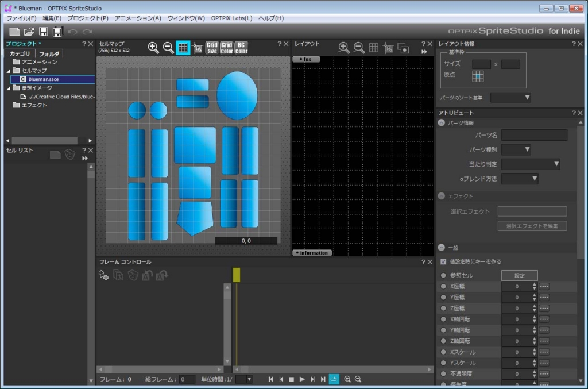Image resolution: width=588 pixels, height=389 pixels.
Task: Click the 設定 button for 参照セル
Action: 519,275
